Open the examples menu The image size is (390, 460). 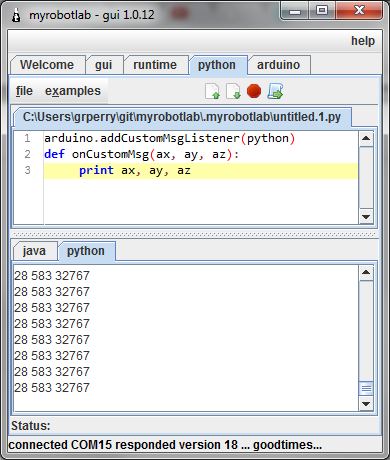(x=73, y=91)
